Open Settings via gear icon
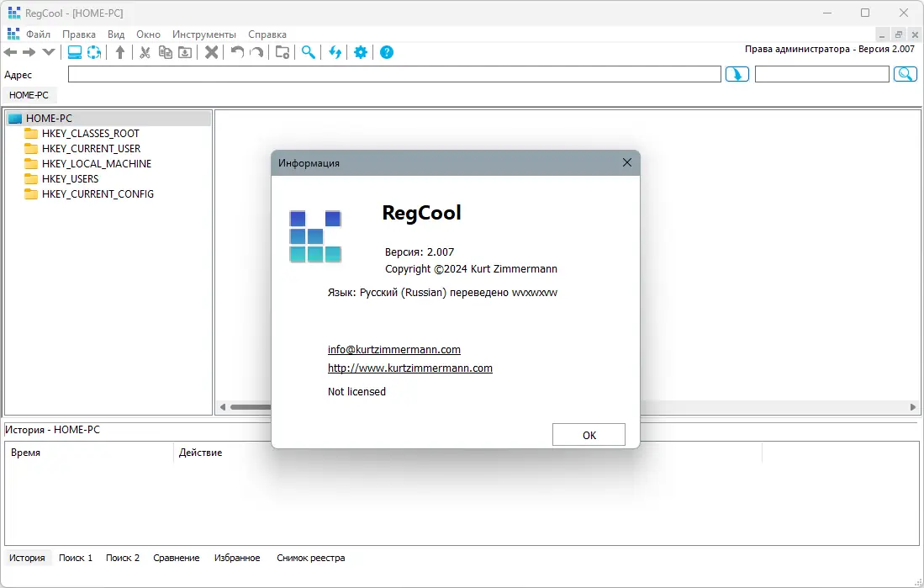 click(x=361, y=52)
